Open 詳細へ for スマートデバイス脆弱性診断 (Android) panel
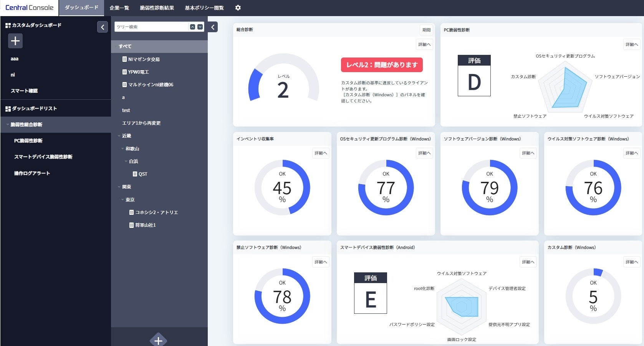 point(528,262)
